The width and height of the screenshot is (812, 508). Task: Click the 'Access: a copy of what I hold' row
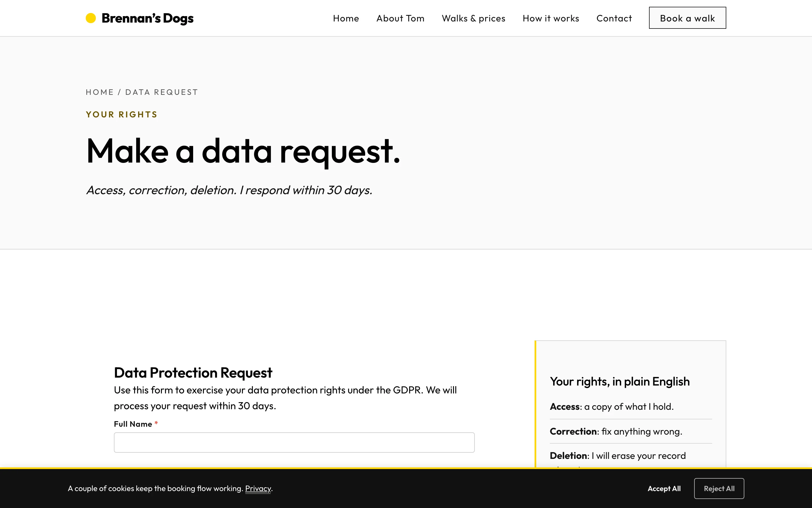click(630, 406)
